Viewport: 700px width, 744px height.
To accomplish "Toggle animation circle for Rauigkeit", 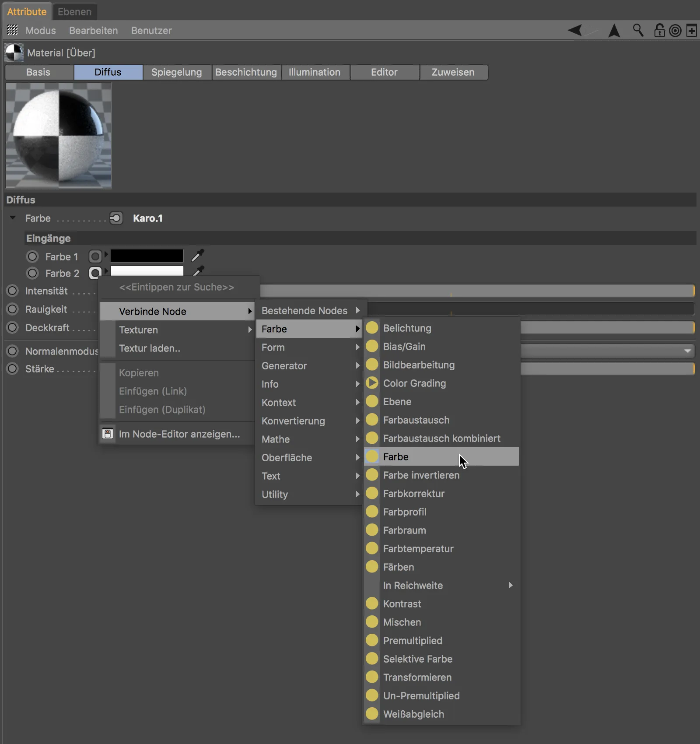I will pos(13,309).
